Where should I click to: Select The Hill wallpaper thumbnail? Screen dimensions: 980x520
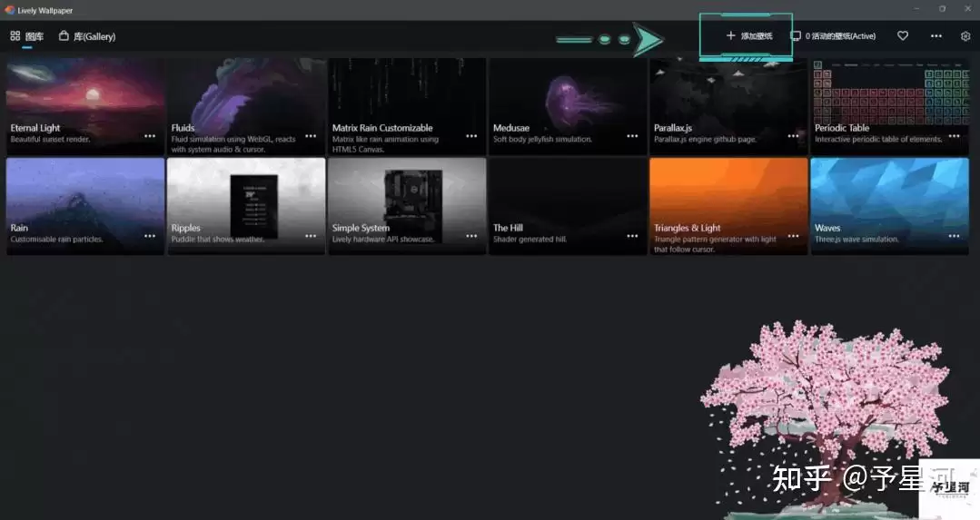568,206
